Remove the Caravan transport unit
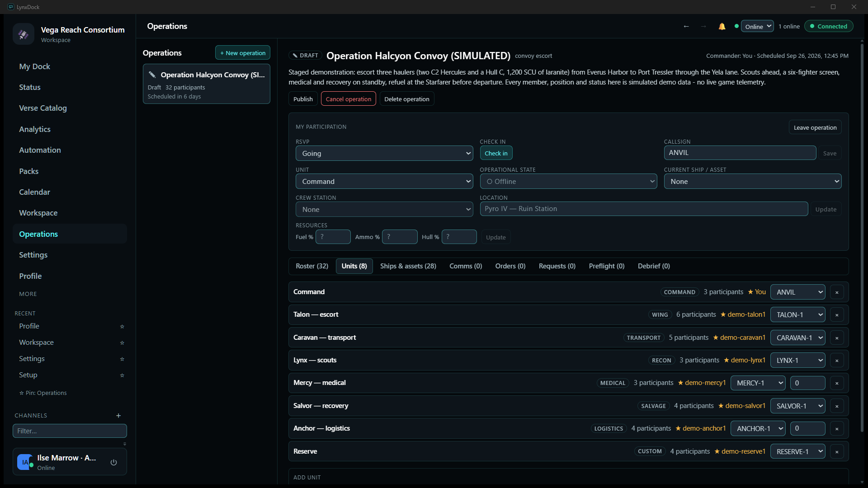 [837, 338]
